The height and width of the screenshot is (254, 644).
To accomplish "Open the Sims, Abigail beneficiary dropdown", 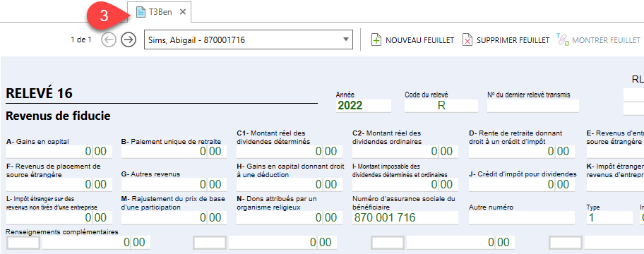I will pos(248,40).
